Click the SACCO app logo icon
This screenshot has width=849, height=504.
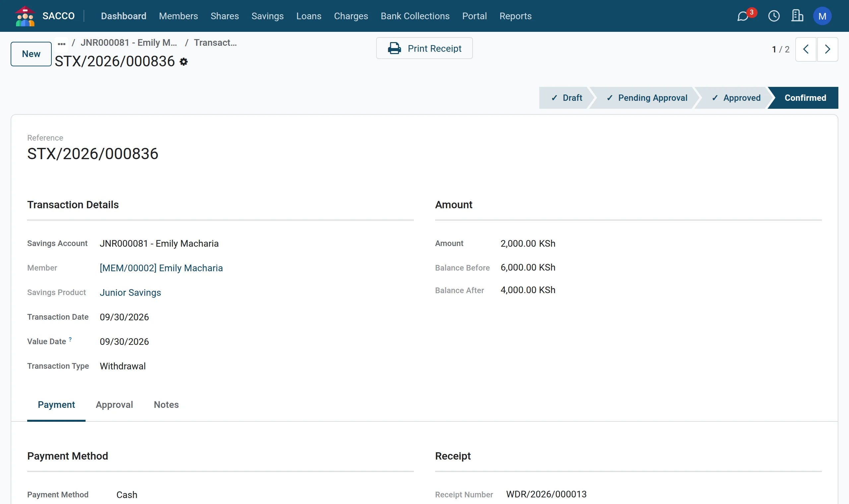tap(25, 16)
